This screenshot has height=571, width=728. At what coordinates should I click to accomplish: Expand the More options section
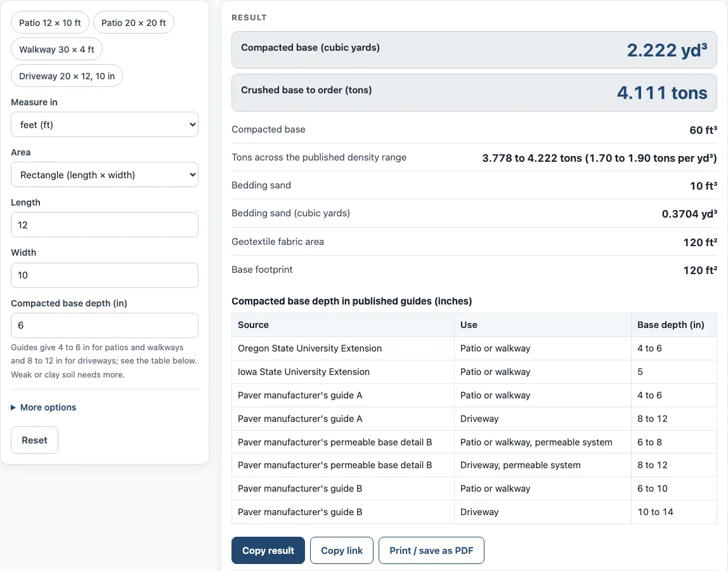(44, 407)
